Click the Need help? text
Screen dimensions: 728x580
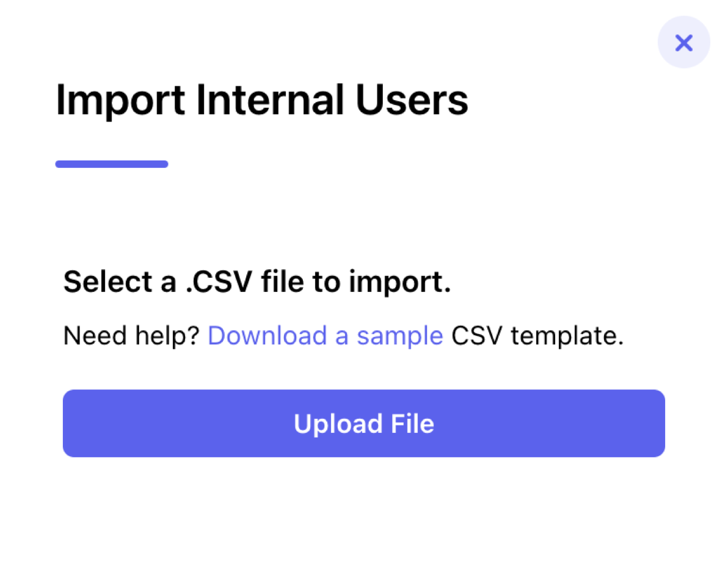tap(131, 335)
